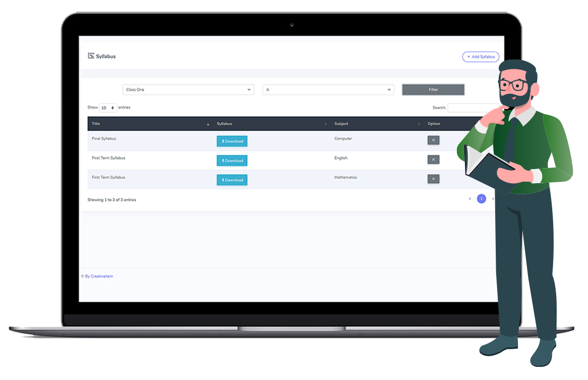
Task: Open the Show entries count selector
Action: coord(108,108)
